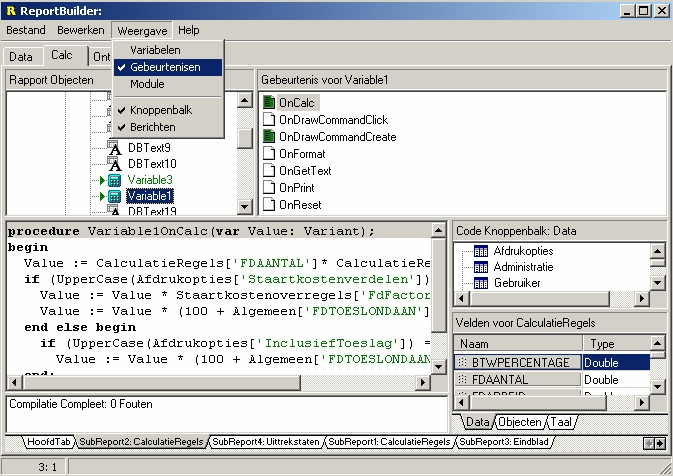Viewport: 673px width, 476px height.
Task: Select the OnReset event label
Action: 300,205
